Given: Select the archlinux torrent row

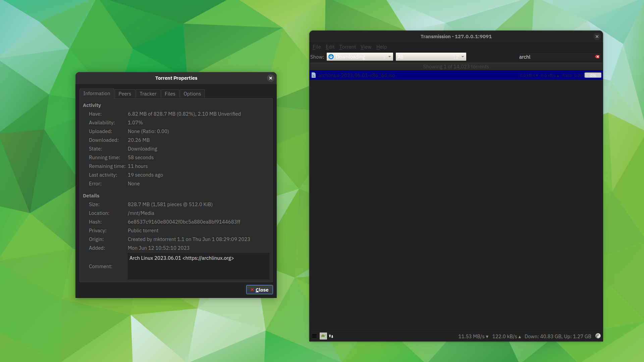Looking at the screenshot, I should coord(436,75).
